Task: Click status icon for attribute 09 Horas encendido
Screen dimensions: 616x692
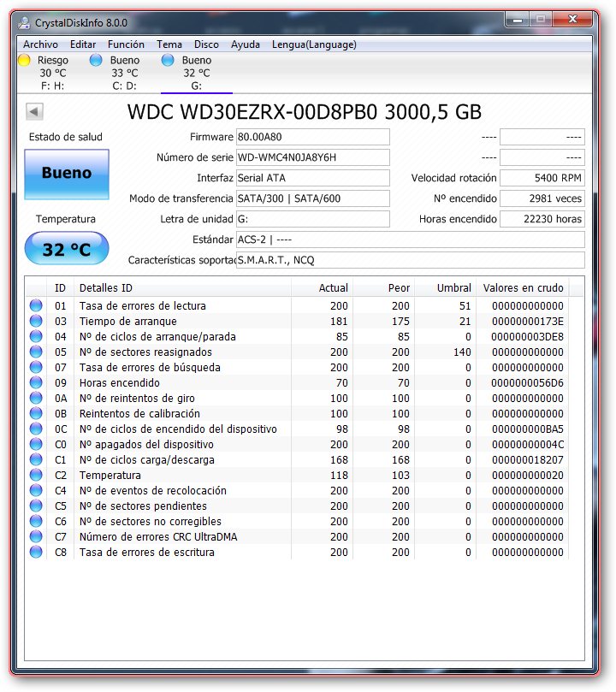Action: tap(36, 382)
